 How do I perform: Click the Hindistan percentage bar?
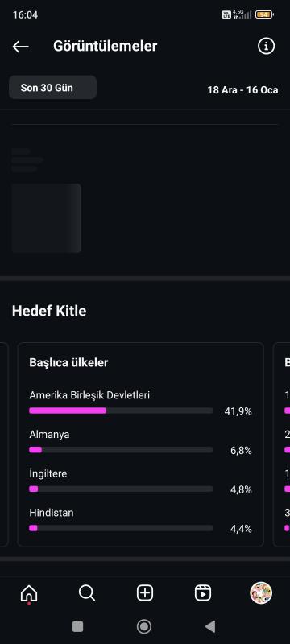121,528
